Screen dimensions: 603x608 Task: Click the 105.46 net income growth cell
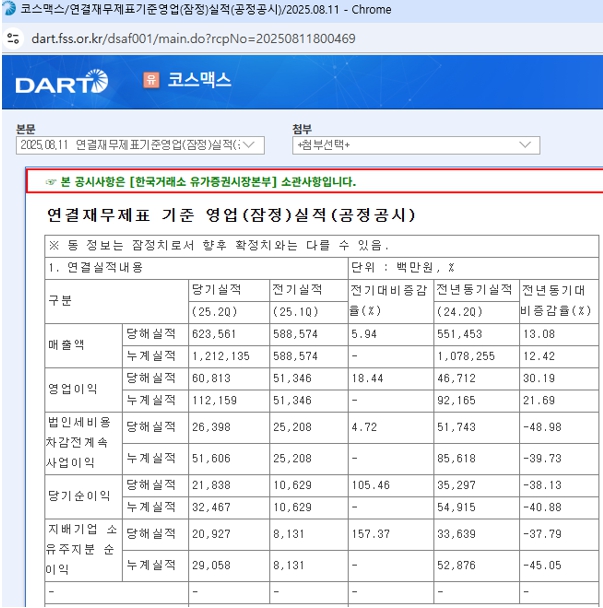point(371,483)
